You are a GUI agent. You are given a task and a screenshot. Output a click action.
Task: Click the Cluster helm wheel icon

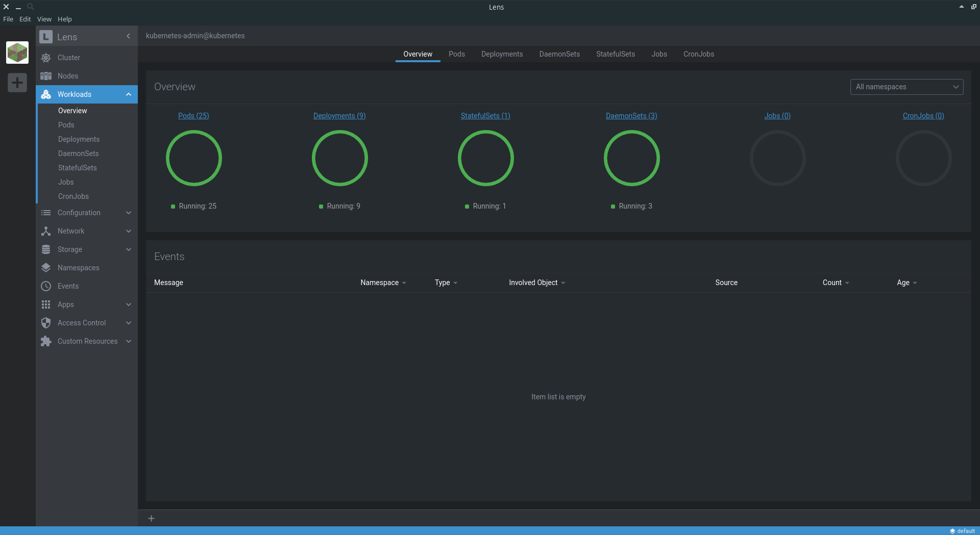tap(46, 58)
